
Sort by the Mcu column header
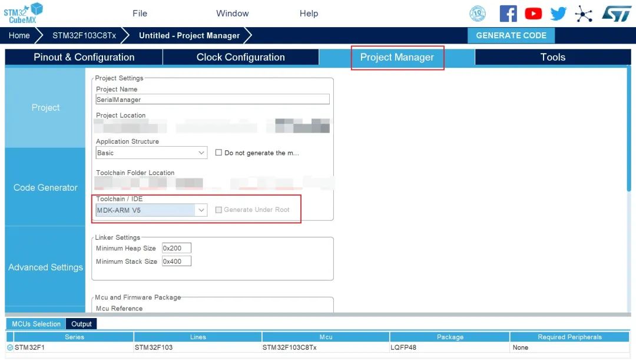[326, 337]
